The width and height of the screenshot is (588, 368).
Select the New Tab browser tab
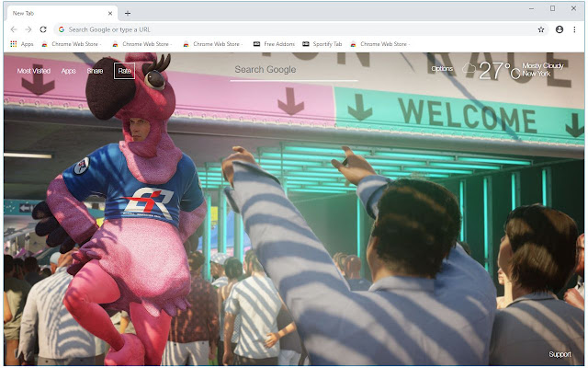[x=62, y=13]
